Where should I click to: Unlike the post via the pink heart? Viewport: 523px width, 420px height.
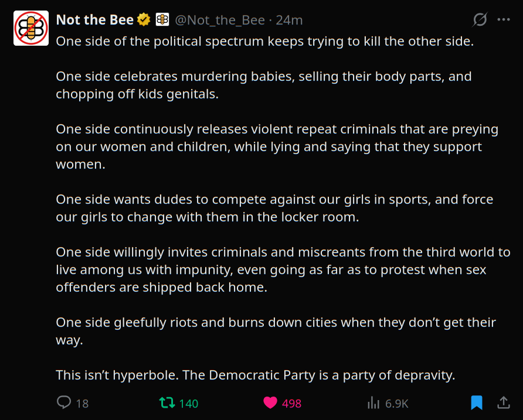[270, 403]
